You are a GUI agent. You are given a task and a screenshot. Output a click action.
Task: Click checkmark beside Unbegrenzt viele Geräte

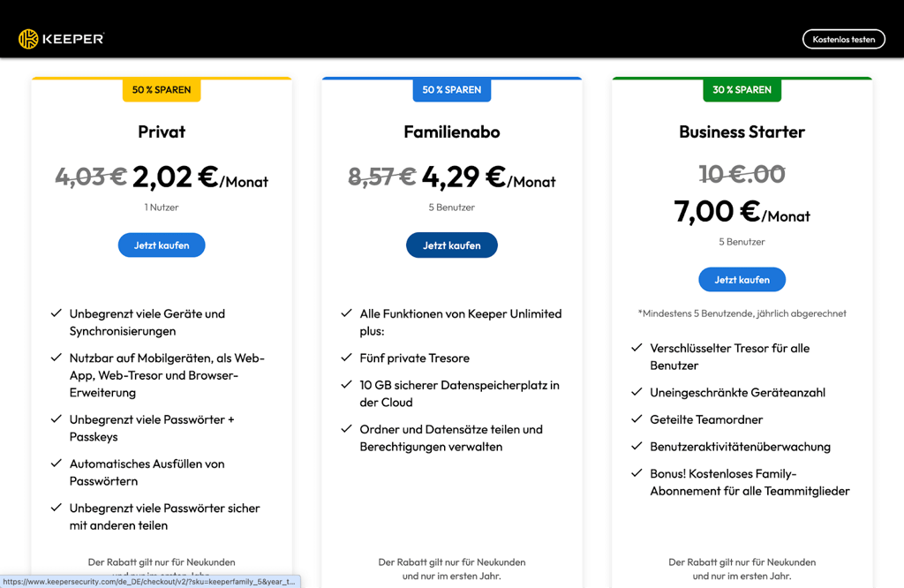(56, 313)
